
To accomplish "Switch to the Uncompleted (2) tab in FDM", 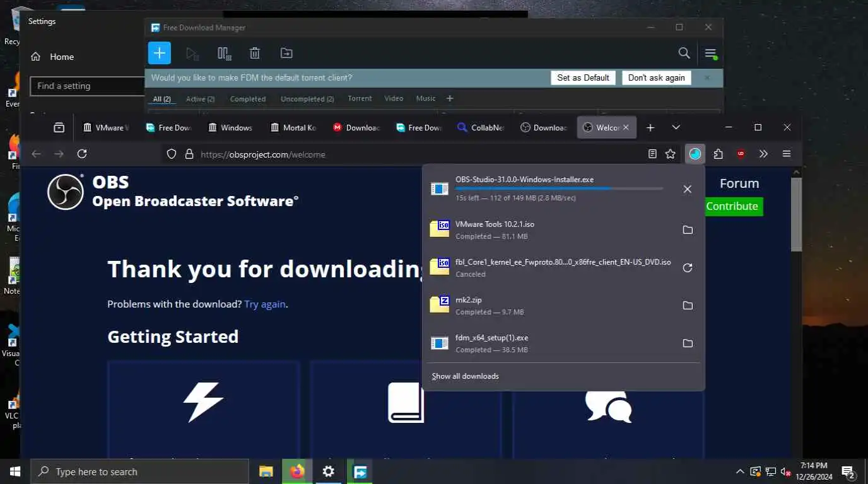I will 307,99.
